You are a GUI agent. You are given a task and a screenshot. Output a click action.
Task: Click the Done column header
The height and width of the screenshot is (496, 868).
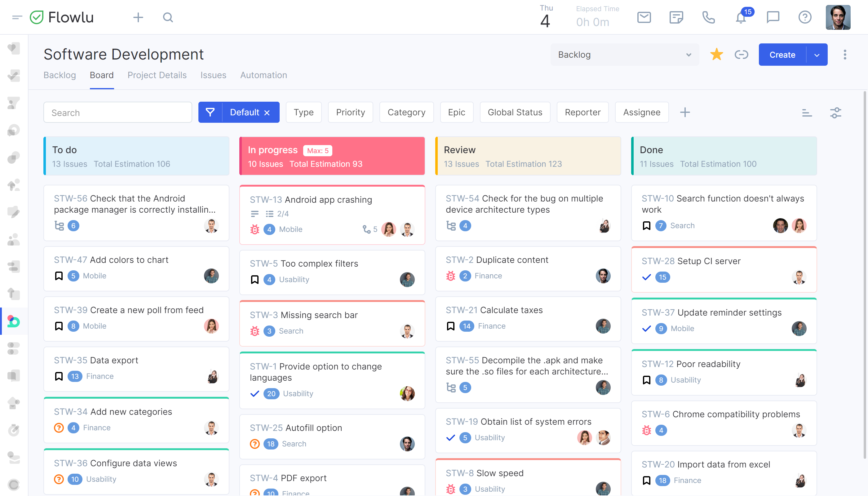click(x=724, y=156)
